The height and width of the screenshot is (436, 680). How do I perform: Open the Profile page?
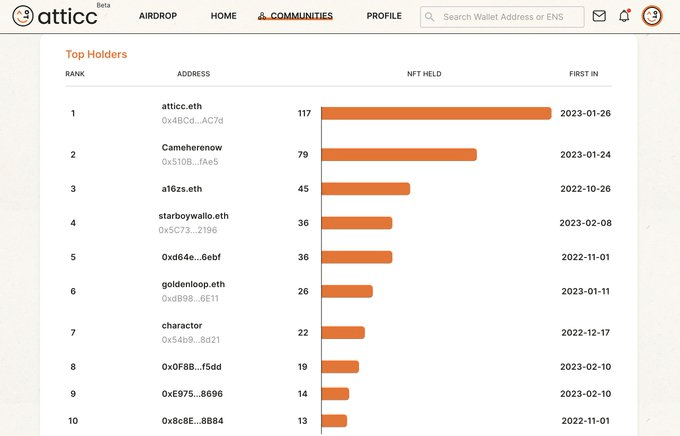(384, 16)
